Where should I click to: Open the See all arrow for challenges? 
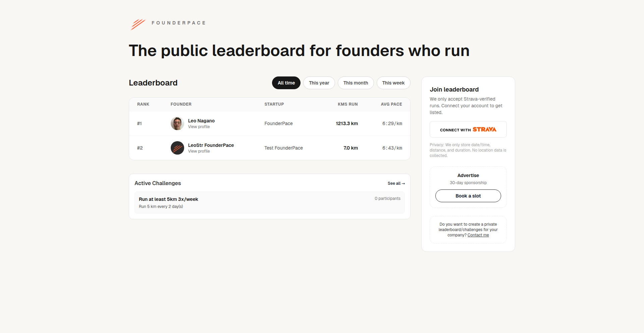click(396, 183)
